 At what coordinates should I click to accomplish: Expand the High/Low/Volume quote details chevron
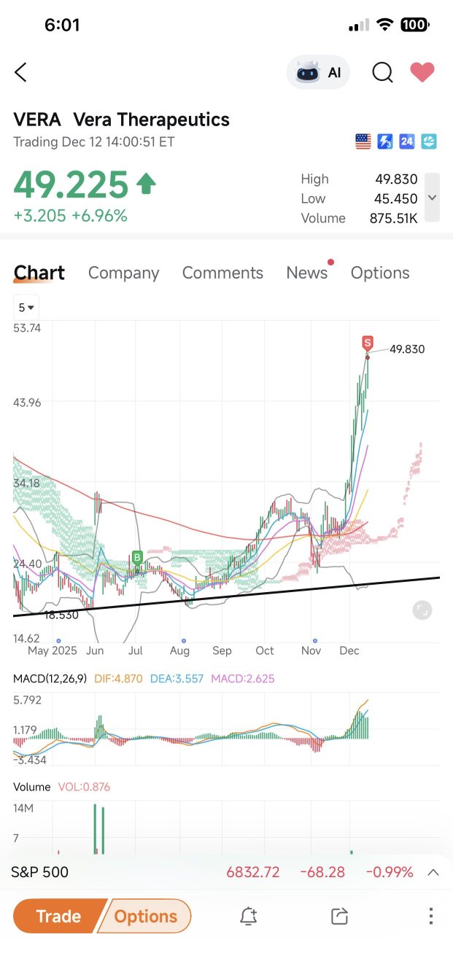(432, 198)
